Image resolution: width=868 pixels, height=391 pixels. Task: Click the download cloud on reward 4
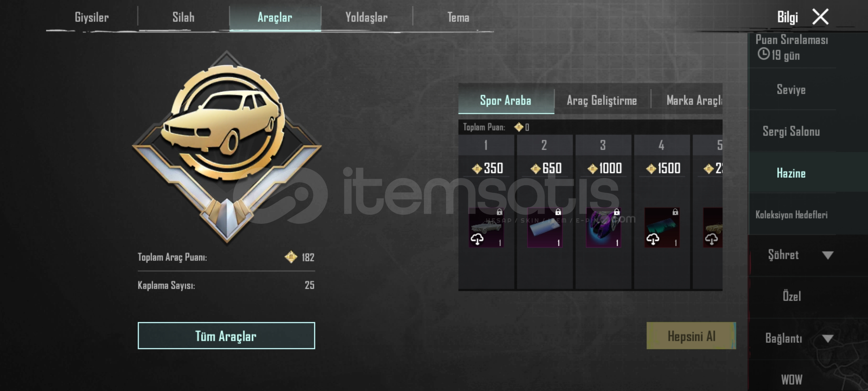[653, 239]
